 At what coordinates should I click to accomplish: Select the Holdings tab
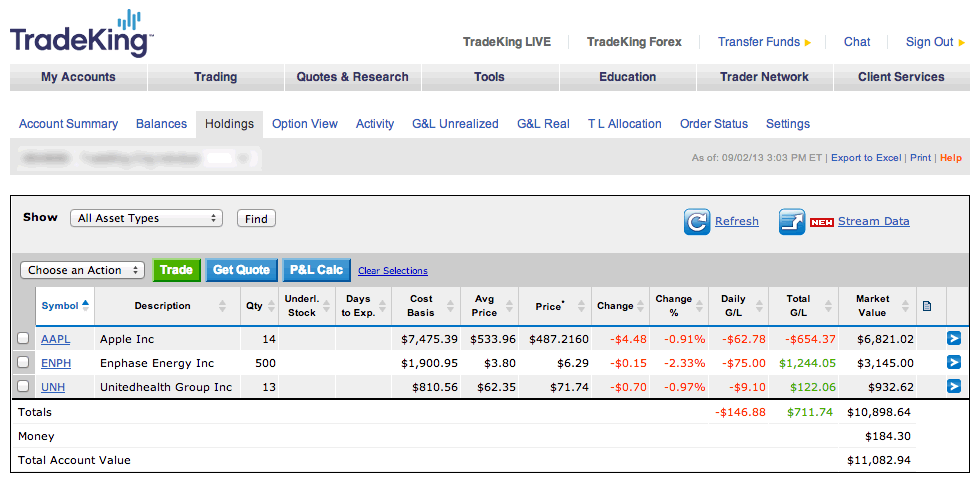point(229,124)
